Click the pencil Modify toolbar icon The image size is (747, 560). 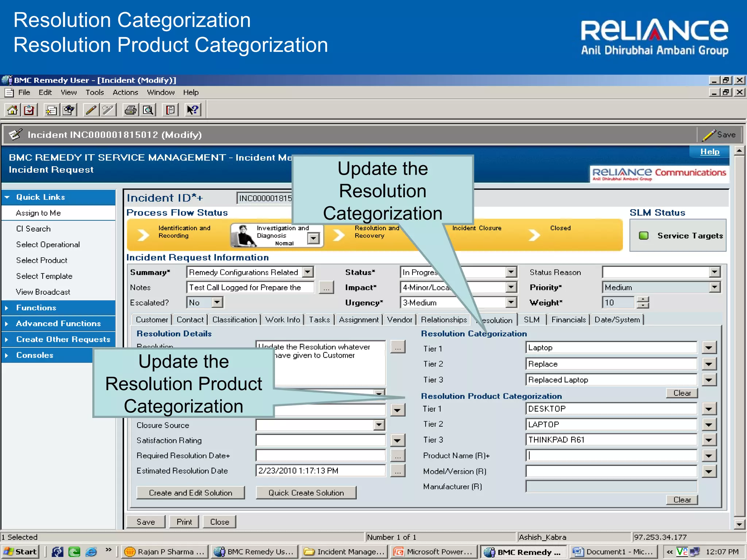click(91, 110)
